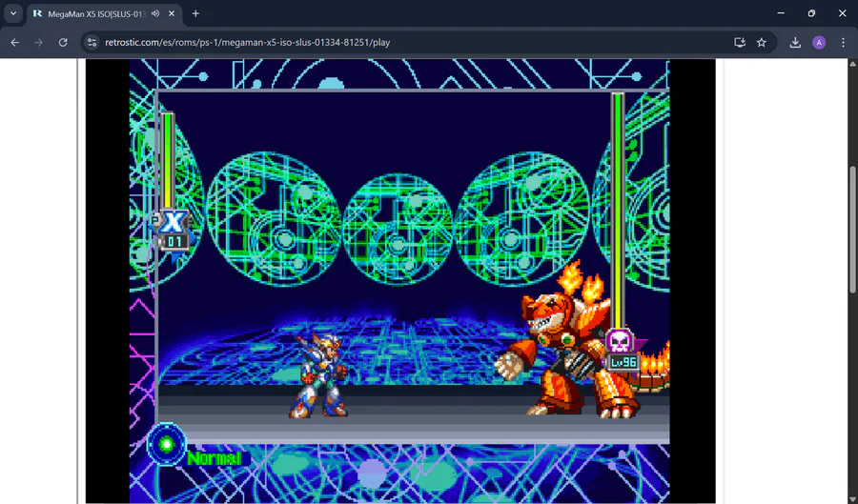The height and width of the screenshot is (504, 858).
Task: Bookmark this page with star icon
Action: click(x=761, y=43)
